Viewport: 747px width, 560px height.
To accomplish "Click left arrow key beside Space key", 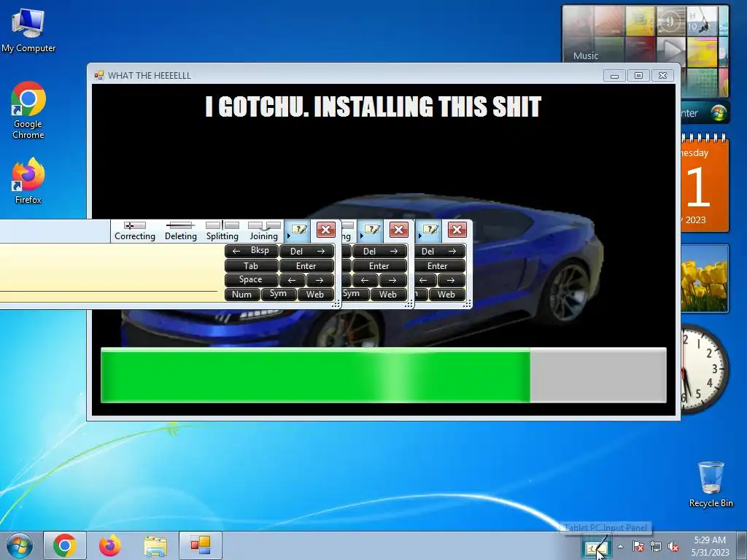I will 292,280.
